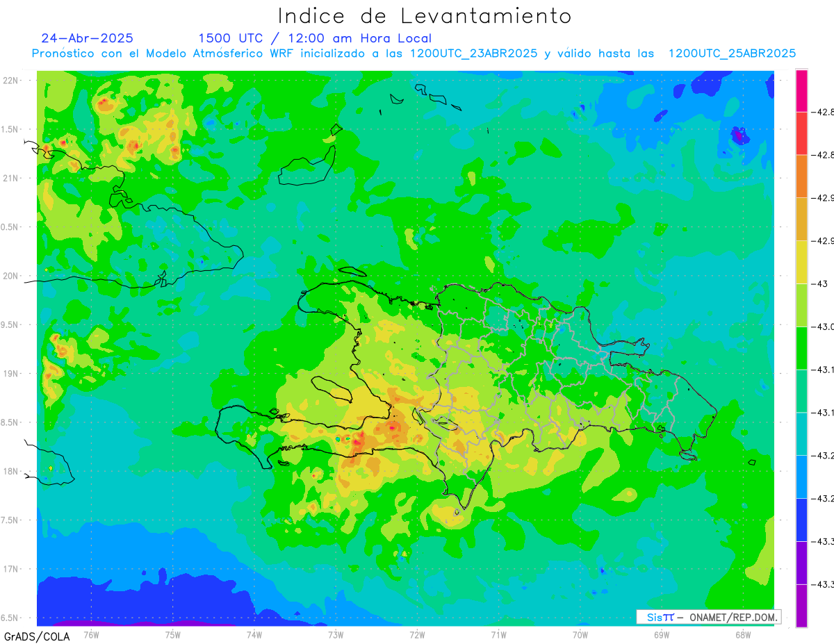834x644 pixels.
Task: Click the '75W' longitude label
Action: click(173, 634)
